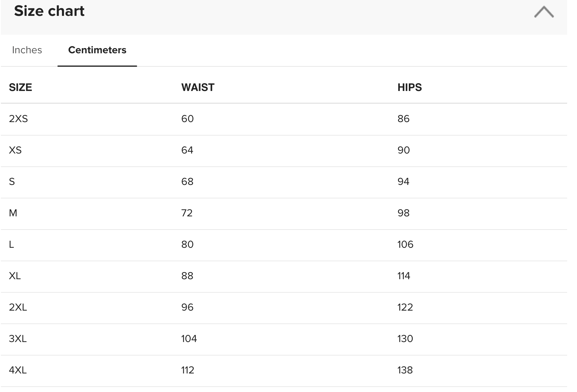Click the L size label

pyautogui.click(x=11, y=244)
